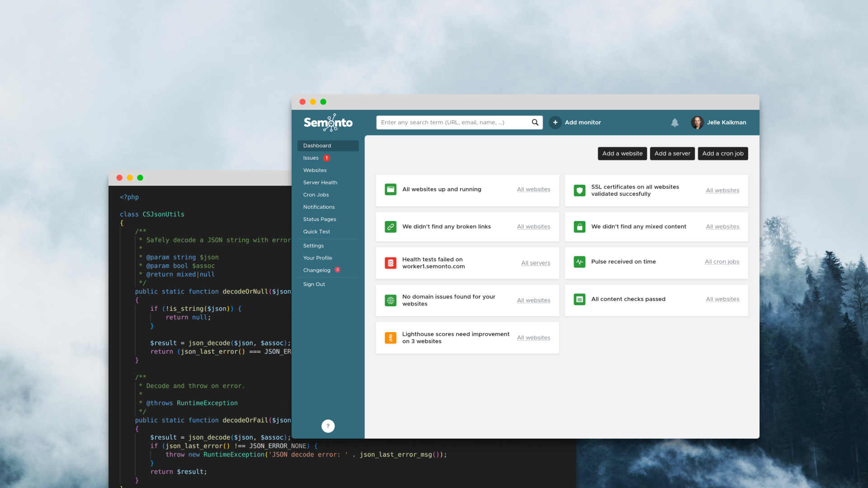The width and height of the screenshot is (868, 488).
Task: Click the Pulse received heartbeat icon
Action: [580, 262]
